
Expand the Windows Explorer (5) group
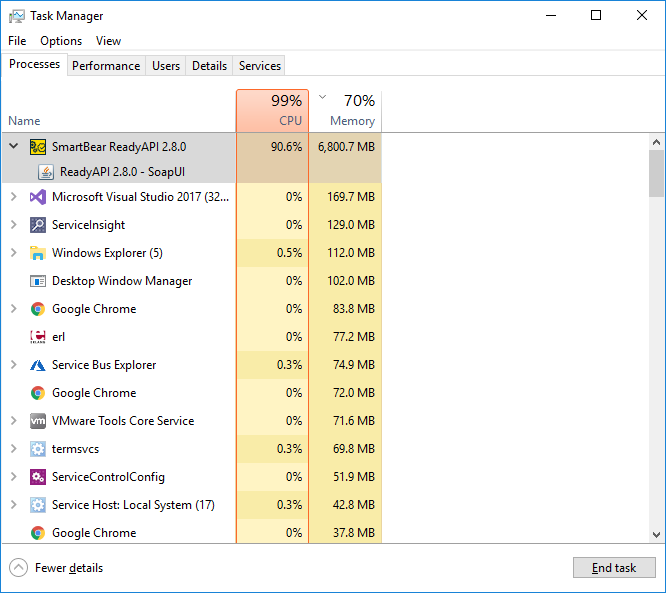[14, 253]
